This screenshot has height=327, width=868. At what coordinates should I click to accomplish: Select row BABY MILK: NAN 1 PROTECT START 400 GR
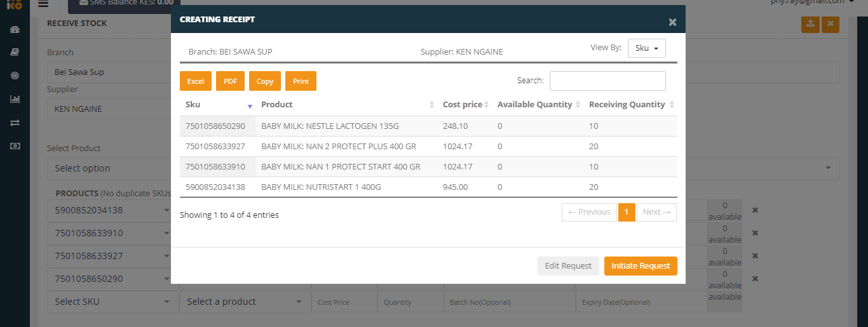click(x=428, y=167)
